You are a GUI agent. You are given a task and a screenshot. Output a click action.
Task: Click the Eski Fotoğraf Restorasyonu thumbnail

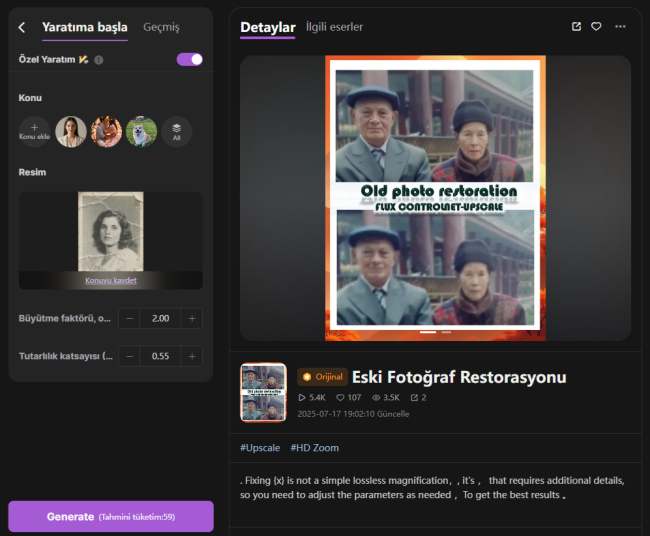(263, 393)
